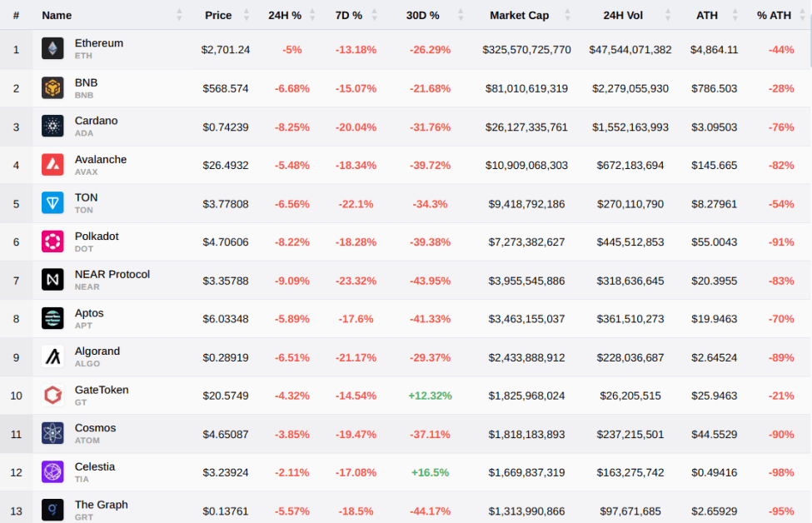Sort by ATH column arrows

coord(735,15)
